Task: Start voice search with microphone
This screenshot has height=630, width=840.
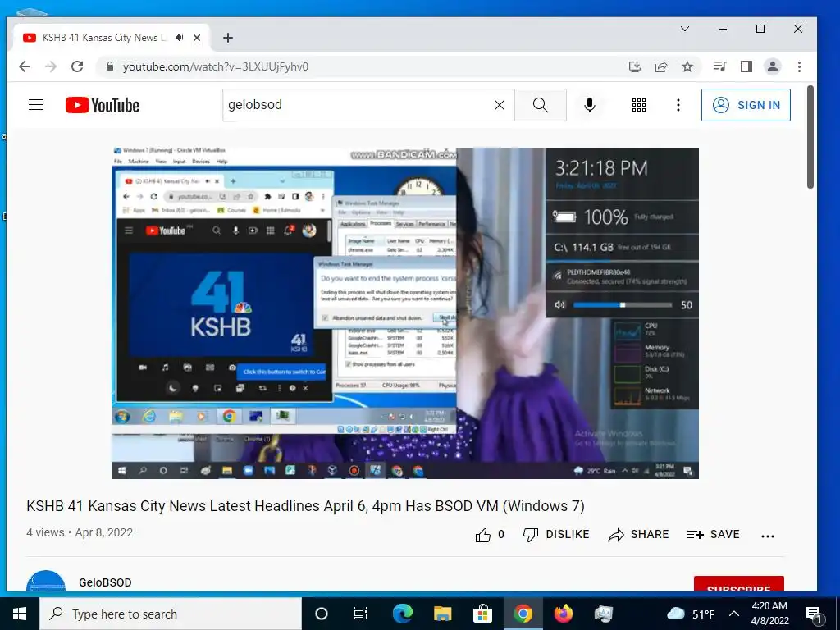Action: coord(589,105)
